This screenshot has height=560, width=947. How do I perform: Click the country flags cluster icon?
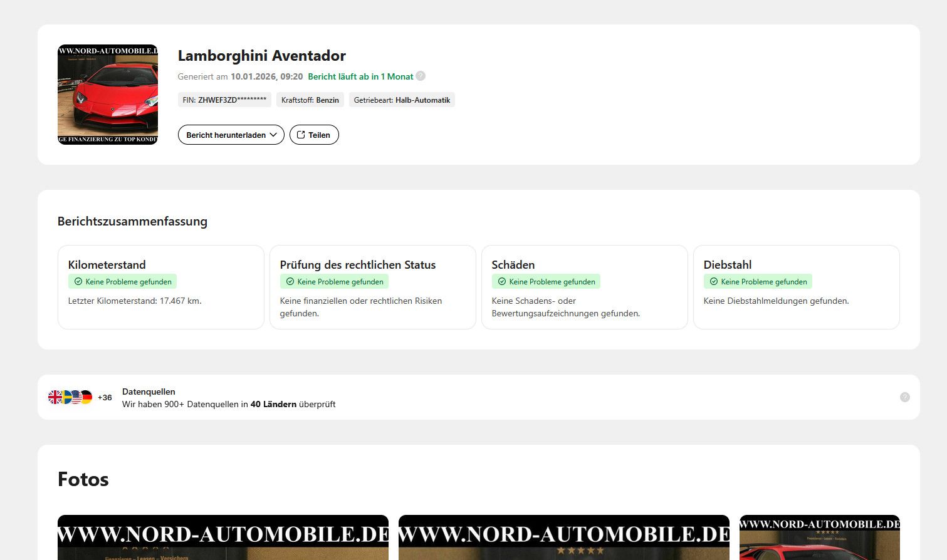[x=70, y=397]
